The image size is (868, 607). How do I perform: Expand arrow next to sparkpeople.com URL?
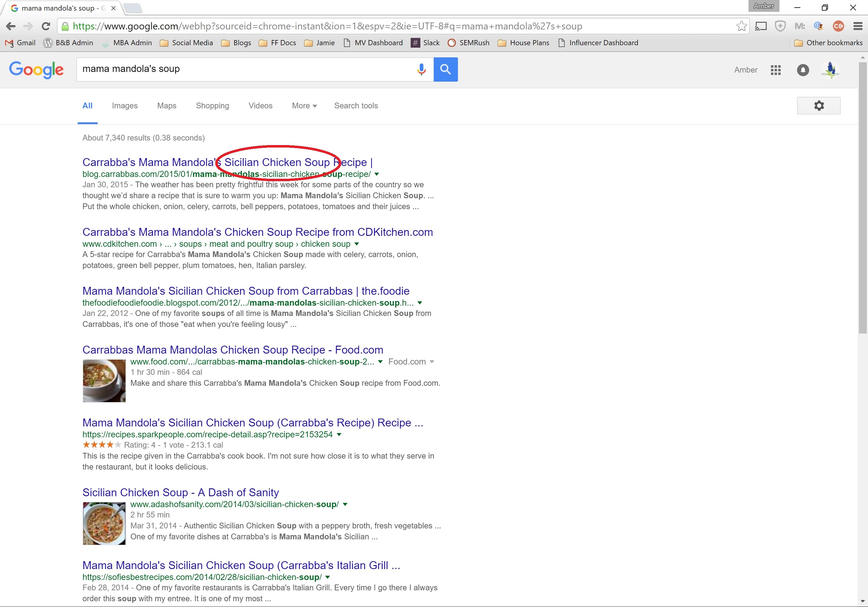pos(339,434)
